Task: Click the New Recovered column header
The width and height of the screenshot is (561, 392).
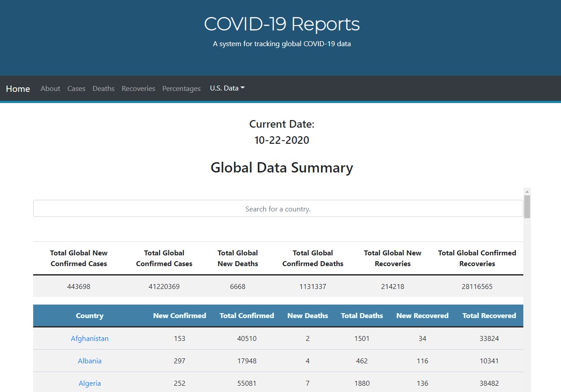Action: (x=422, y=316)
